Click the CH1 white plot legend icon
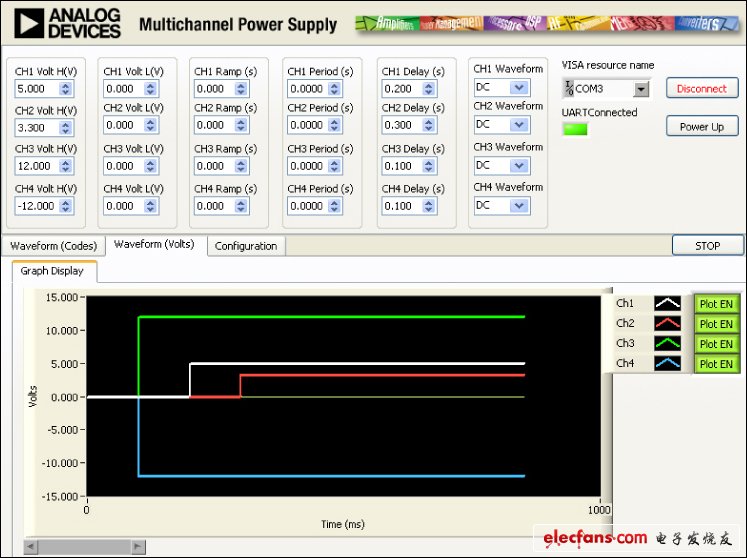The image size is (747, 558). pos(667,304)
